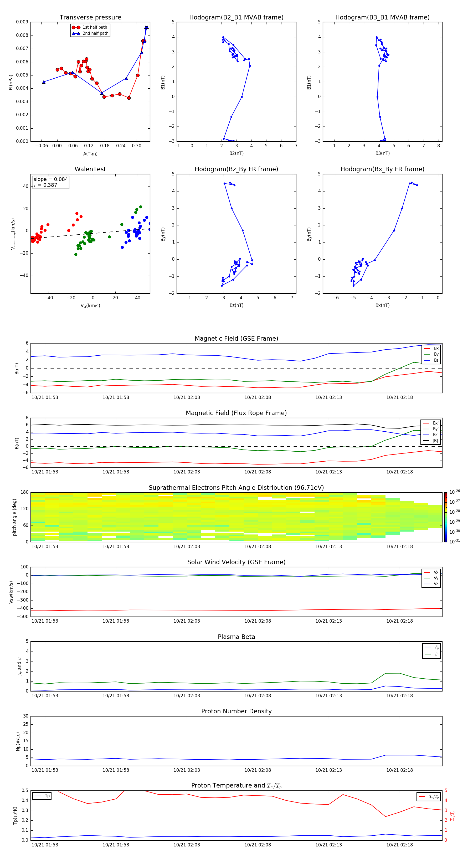Click the Suprathermal Electrons Pitch Angle Distribution title
473x868 pixels.
click(x=236, y=488)
